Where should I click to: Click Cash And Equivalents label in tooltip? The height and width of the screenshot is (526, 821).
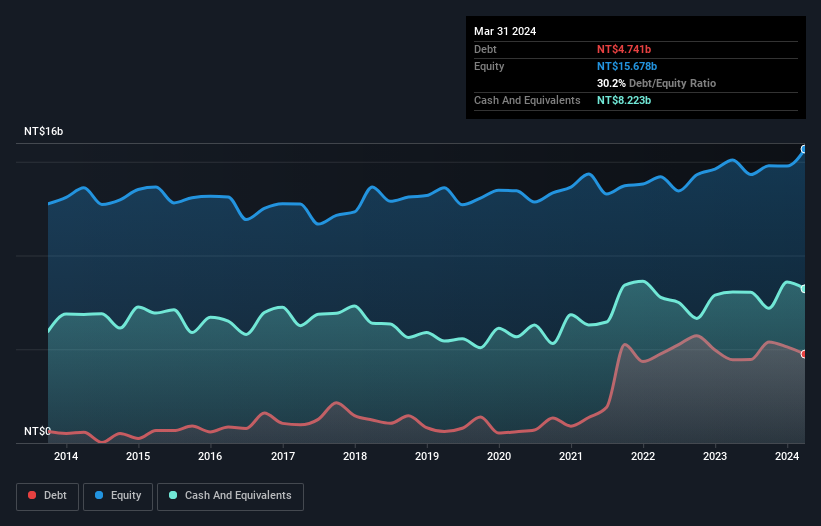click(x=527, y=100)
